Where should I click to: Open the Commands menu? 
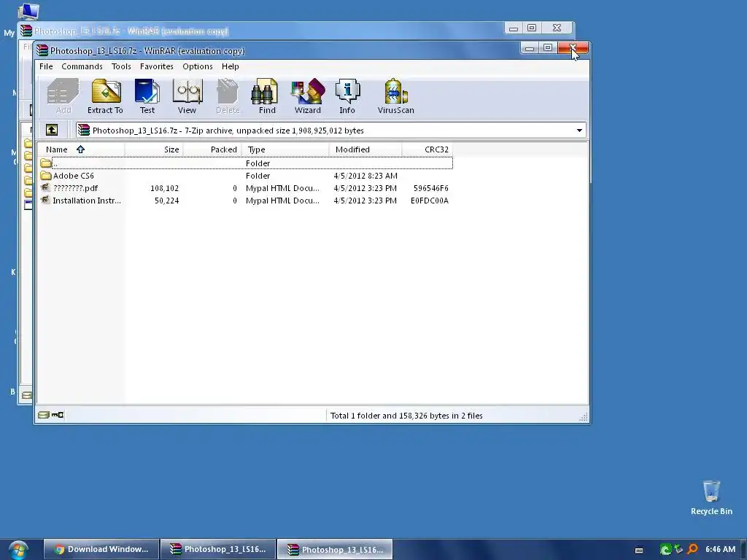pos(82,66)
